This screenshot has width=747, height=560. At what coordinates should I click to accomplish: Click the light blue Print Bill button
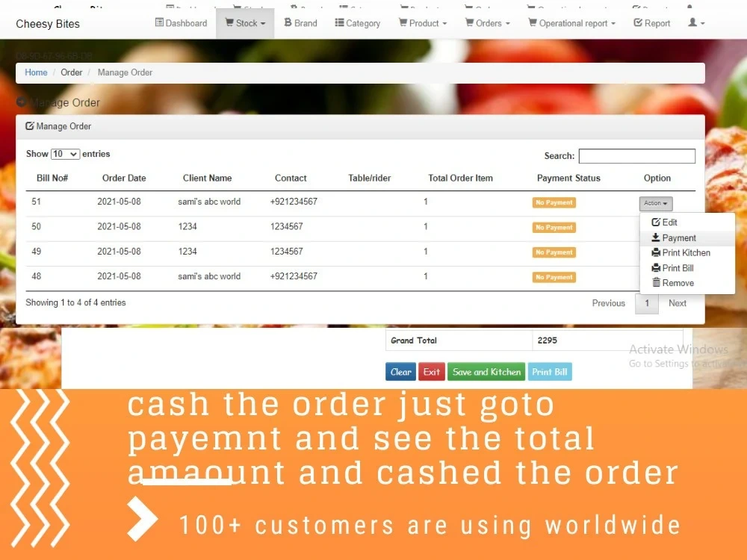(550, 372)
